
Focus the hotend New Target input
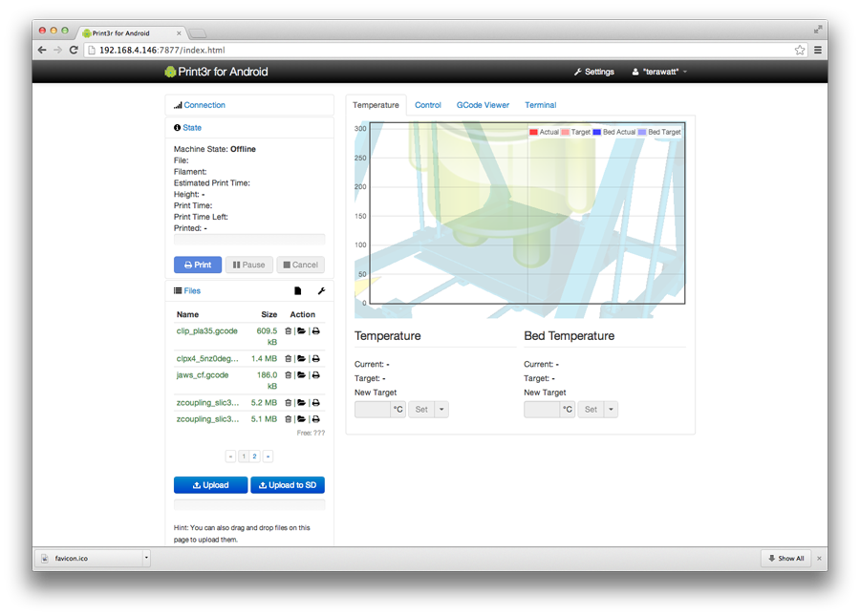click(x=373, y=410)
